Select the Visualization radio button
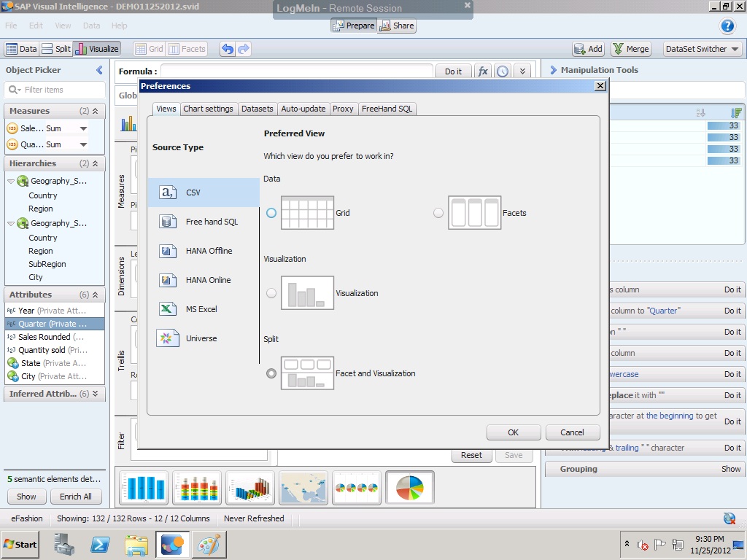This screenshot has height=560, width=747. pos(271,293)
